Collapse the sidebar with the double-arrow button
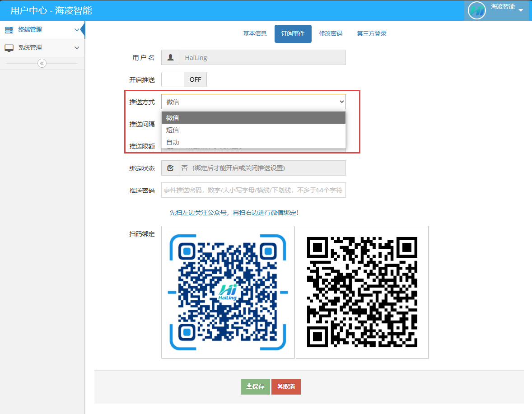The width and height of the screenshot is (532, 414). (x=42, y=63)
